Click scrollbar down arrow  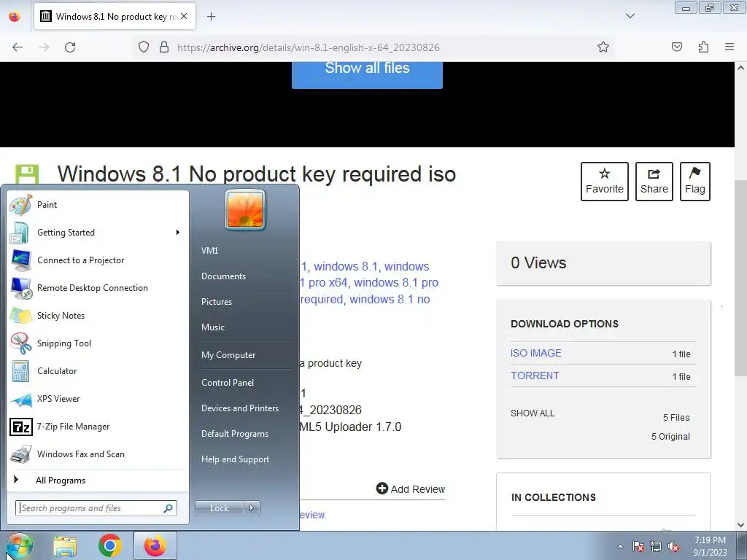click(740, 525)
